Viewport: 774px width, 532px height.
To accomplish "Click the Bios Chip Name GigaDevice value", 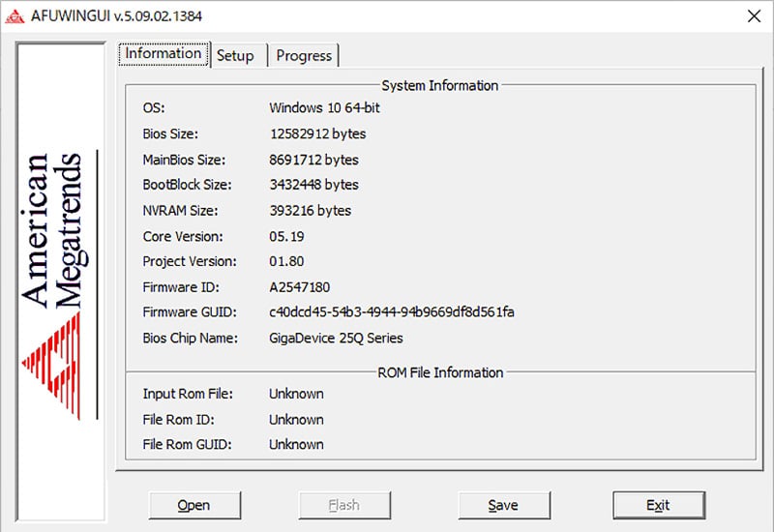I will click(x=336, y=338).
